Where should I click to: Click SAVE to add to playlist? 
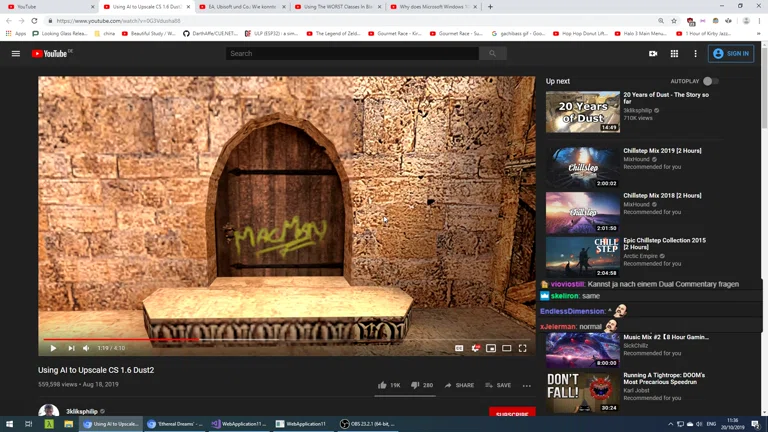coord(498,385)
